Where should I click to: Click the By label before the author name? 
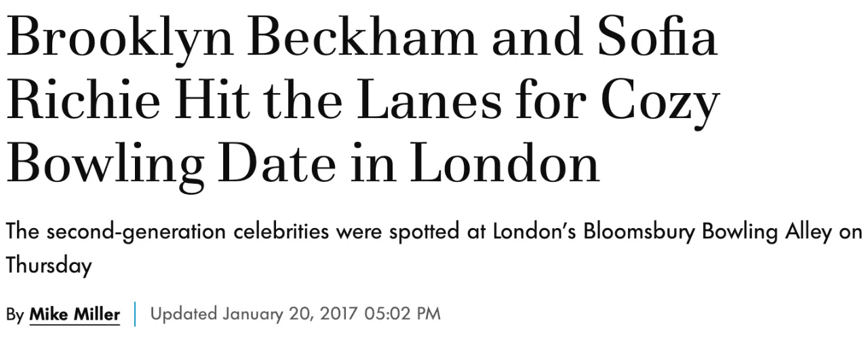coord(14,315)
